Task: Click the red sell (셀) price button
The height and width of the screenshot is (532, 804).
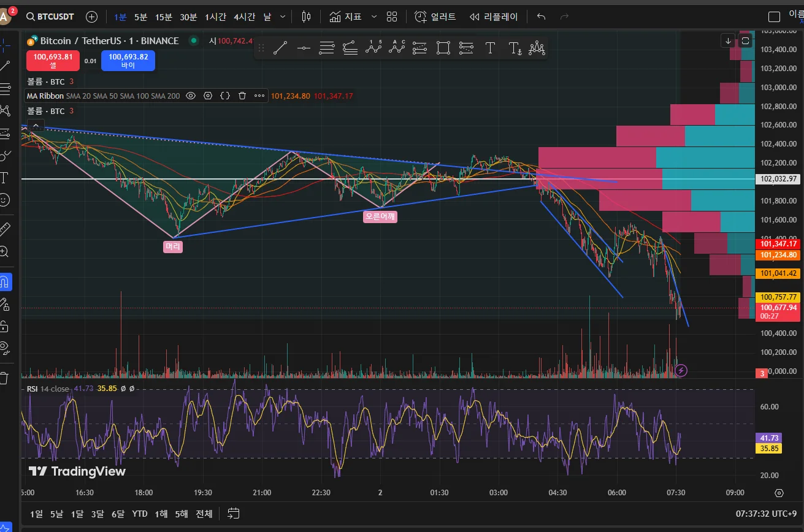Action: pyautogui.click(x=53, y=61)
